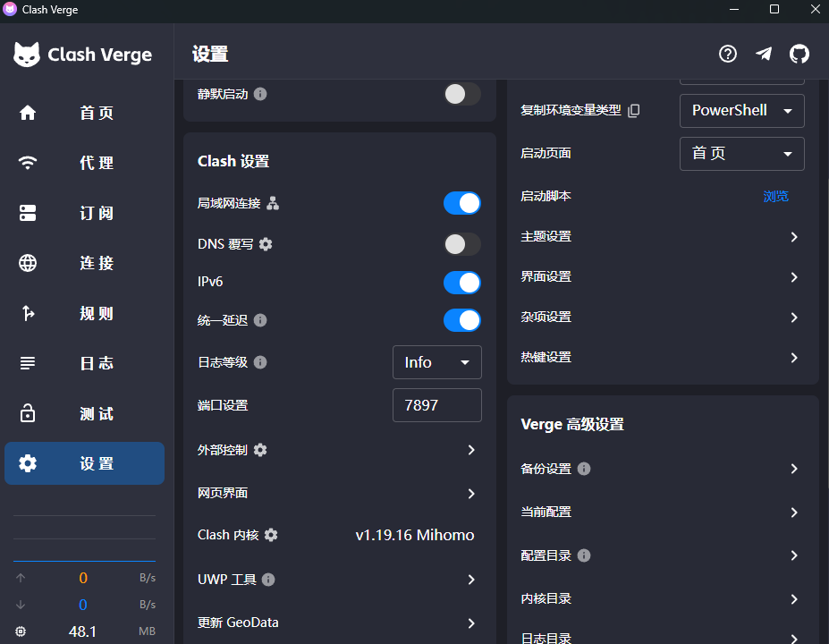Click the 端口设置 7897 field
Viewport: 829px width, 644px height.
436,405
